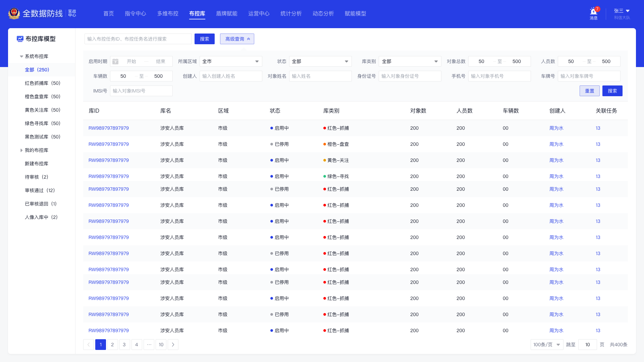The height and width of the screenshot is (362, 644).
Task: Open the 首页 nav tab
Action: (x=109, y=13)
